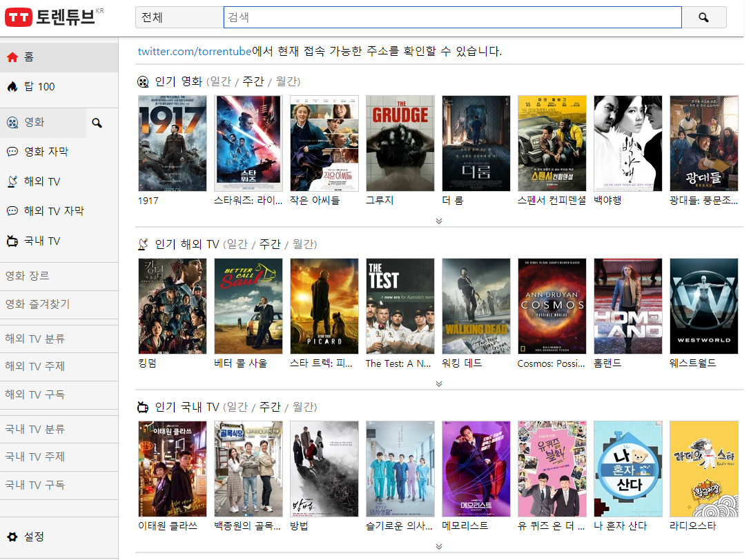
Task: Open 해외 TV 분류 menu item
Action: tap(59, 339)
